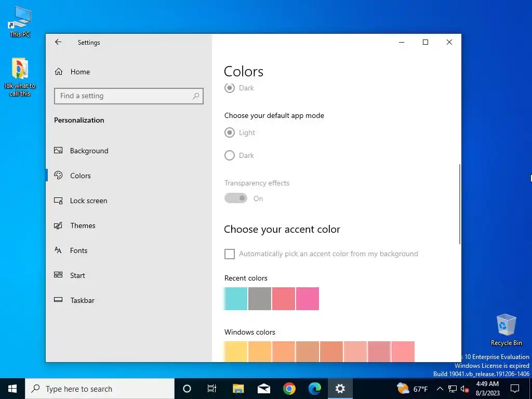Click the muted volume icon

point(465,389)
